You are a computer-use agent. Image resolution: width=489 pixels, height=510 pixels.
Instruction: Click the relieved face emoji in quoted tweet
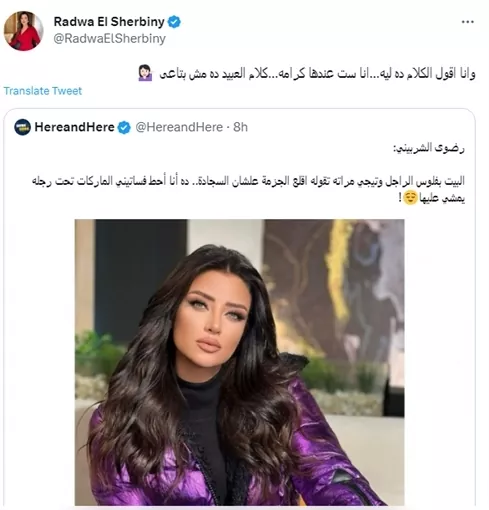point(410,198)
